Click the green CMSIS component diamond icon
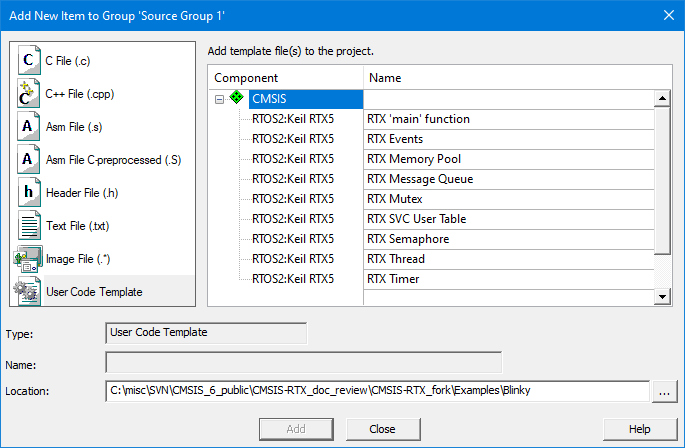This screenshot has height=448, width=685. coord(236,97)
